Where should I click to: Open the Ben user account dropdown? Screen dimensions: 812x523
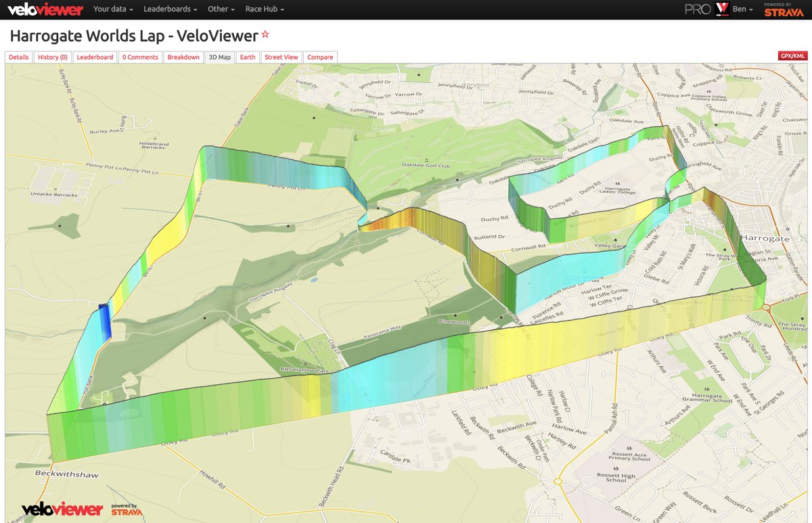pos(742,9)
